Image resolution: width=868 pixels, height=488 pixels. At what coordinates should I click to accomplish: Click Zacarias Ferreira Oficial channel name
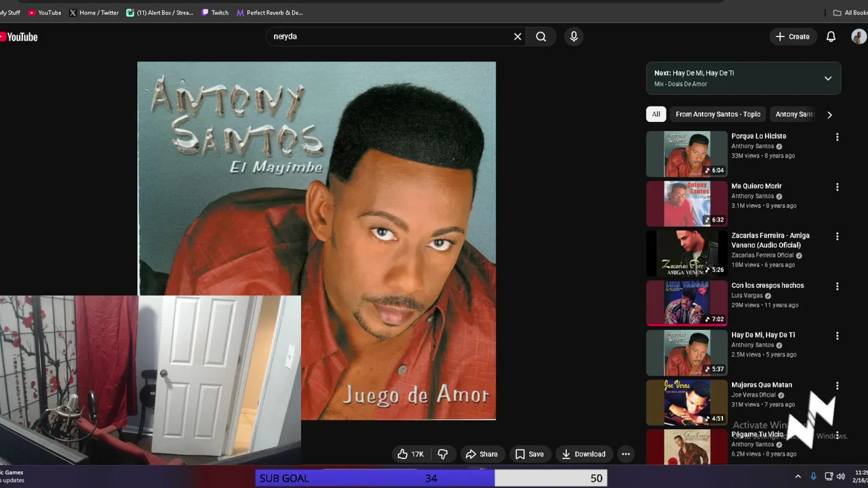(762, 256)
